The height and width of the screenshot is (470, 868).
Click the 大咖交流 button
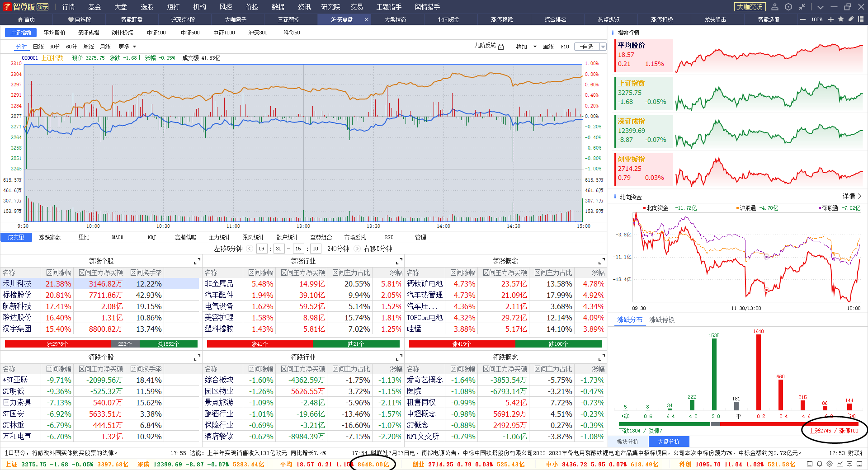tap(750, 7)
